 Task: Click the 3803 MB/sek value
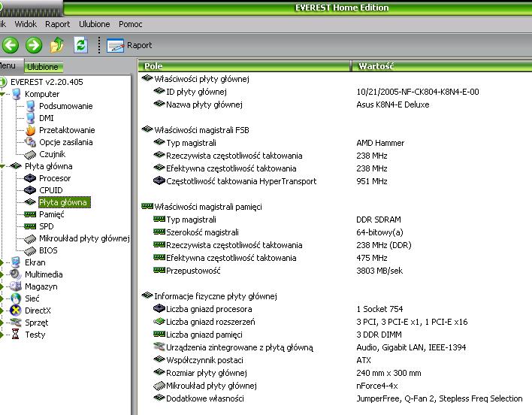coord(379,271)
